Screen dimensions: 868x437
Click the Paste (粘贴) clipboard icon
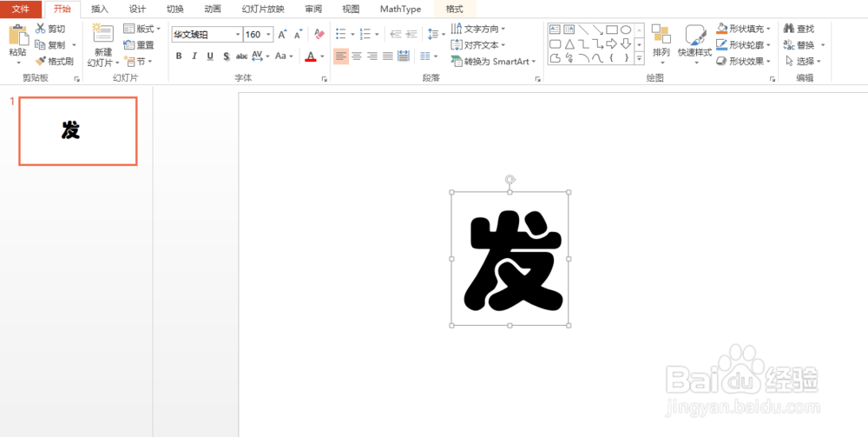coord(18,36)
